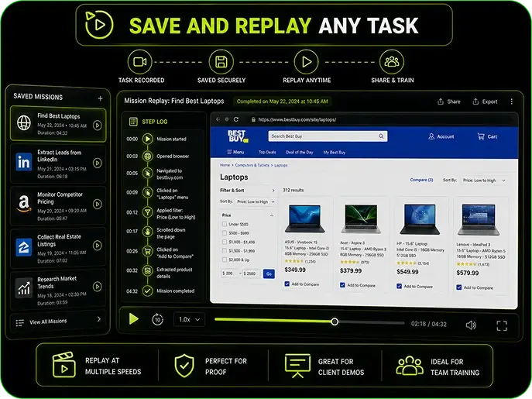Check the $1,500 - $1,999 price filter
The width and height of the screenshot is (532, 399).
tap(225, 250)
